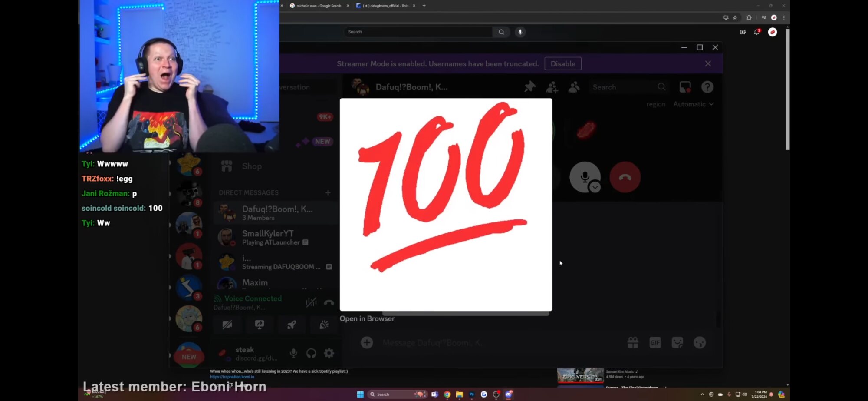Click plus beside Direct Messages header

click(x=328, y=192)
